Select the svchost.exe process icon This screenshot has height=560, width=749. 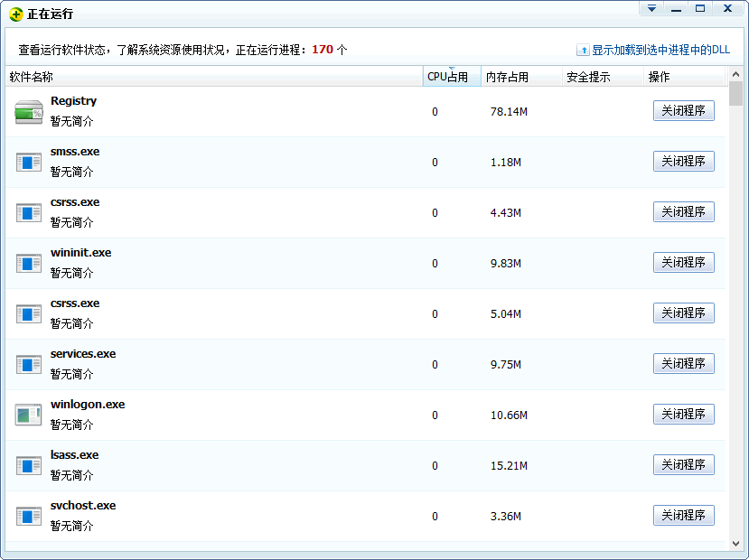pyautogui.click(x=29, y=517)
